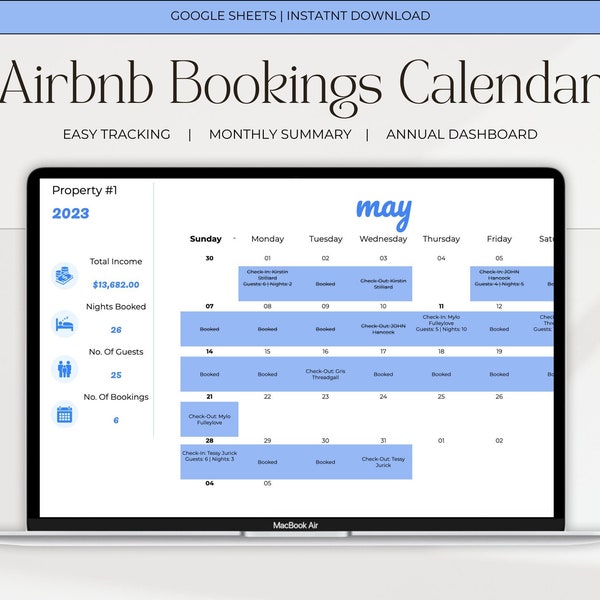
Task: Select the Tuesday column header
Action: [326, 239]
